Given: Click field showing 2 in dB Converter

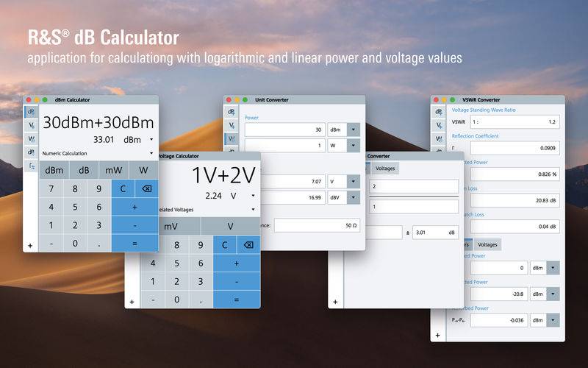Looking at the screenshot, I should pos(414,186).
